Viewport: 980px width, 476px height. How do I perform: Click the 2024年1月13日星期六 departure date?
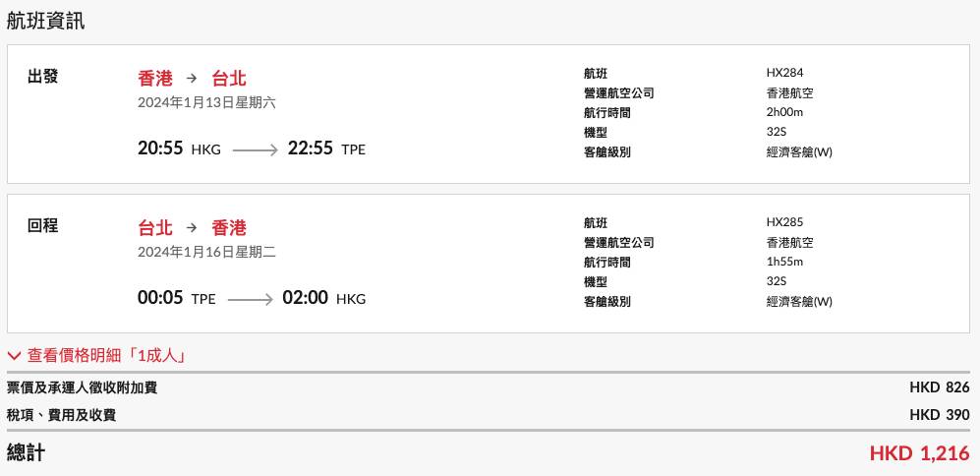(207, 102)
